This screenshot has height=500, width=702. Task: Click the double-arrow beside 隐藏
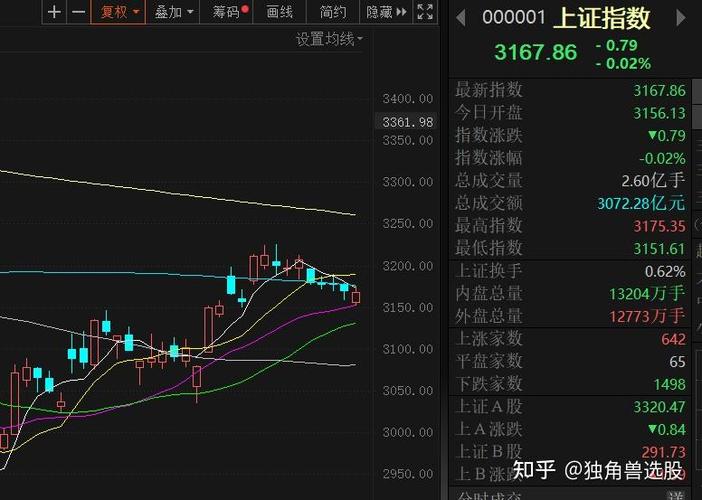pos(402,12)
